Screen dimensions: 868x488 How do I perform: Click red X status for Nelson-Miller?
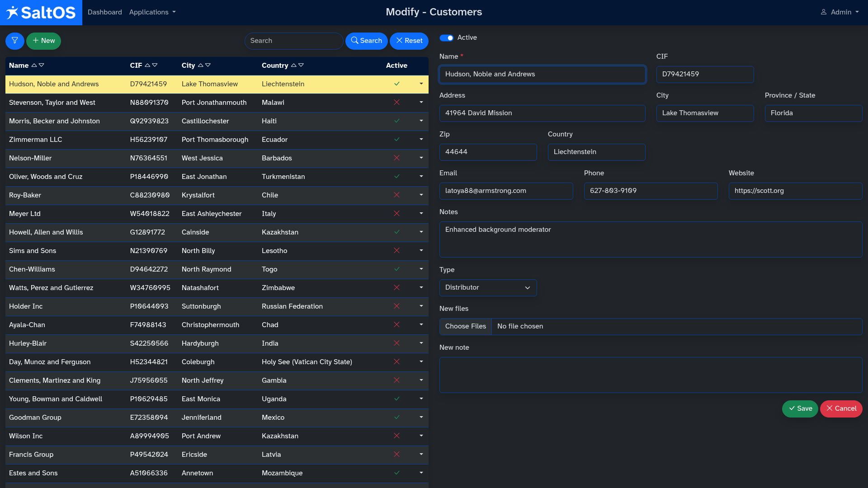(396, 158)
